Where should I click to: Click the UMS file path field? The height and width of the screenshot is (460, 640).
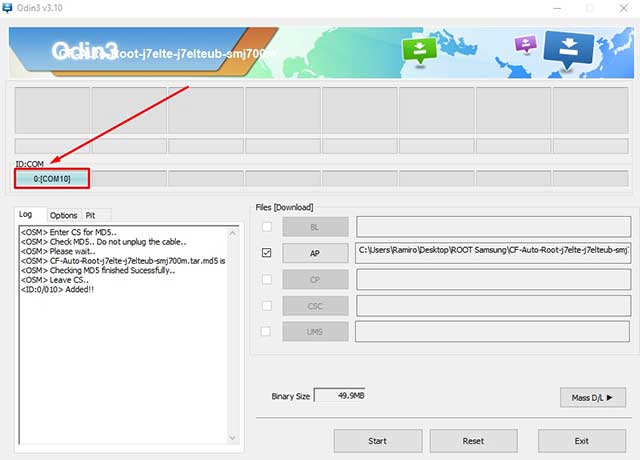tap(493, 331)
